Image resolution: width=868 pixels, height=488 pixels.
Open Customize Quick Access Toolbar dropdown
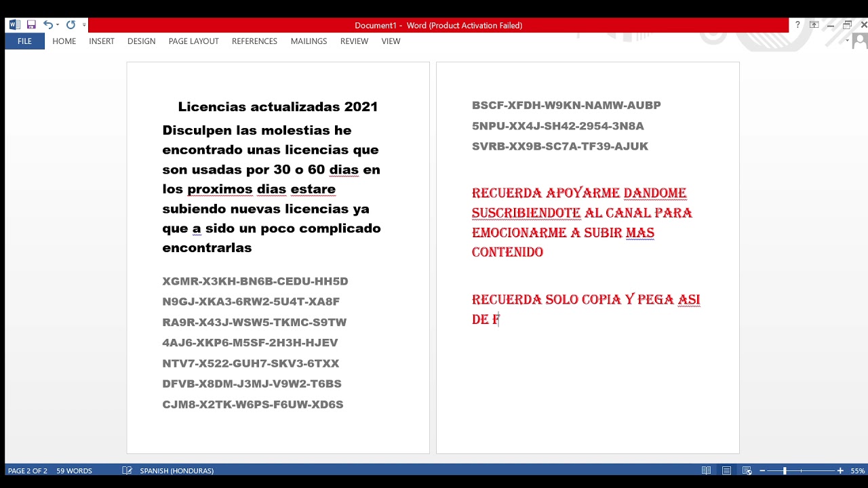pyautogui.click(x=84, y=25)
